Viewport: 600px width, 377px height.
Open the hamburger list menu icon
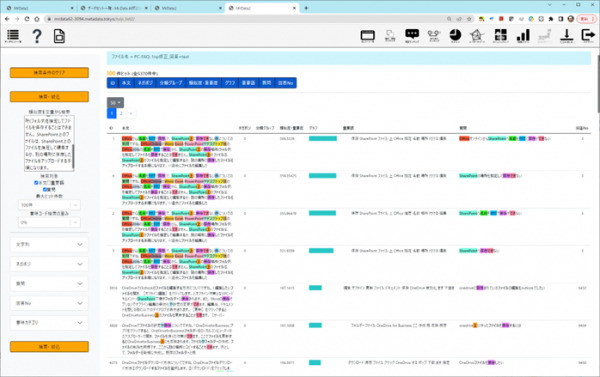[x=13, y=36]
